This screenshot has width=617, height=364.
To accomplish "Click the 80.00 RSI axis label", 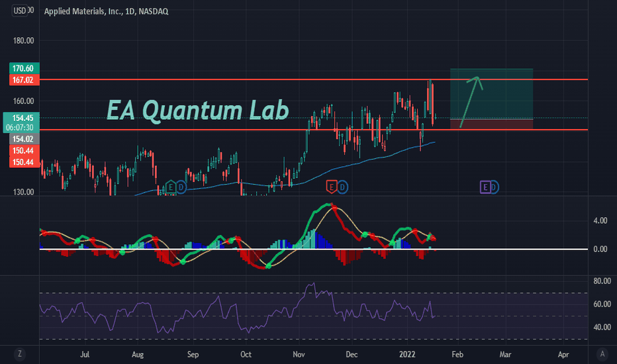I will coord(602,281).
